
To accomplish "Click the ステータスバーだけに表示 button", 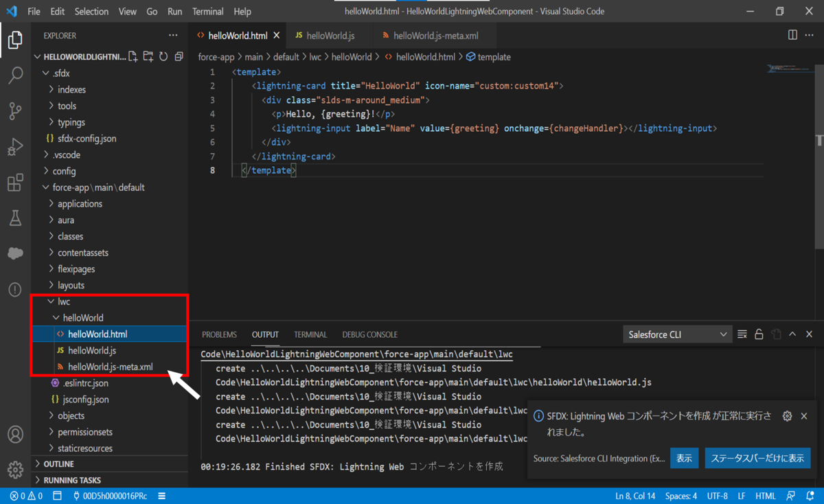I will [758, 458].
